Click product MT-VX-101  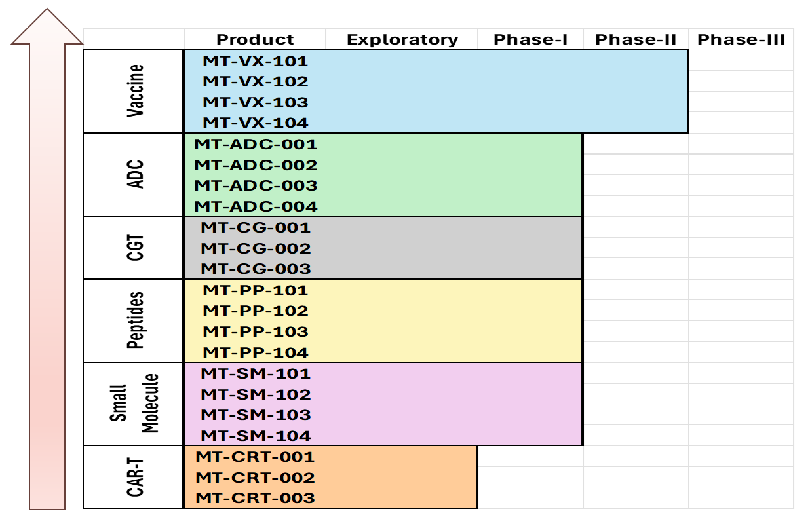tap(255, 62)
